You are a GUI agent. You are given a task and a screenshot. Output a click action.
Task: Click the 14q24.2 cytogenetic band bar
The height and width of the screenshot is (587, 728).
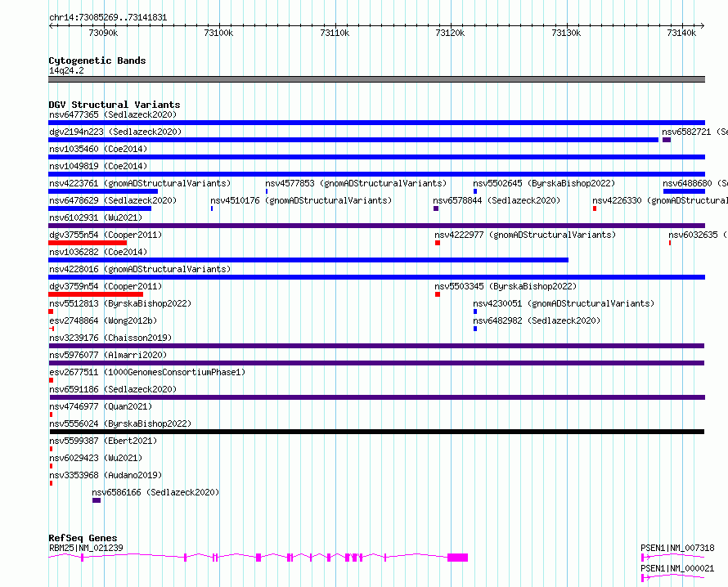click(376, 79)
